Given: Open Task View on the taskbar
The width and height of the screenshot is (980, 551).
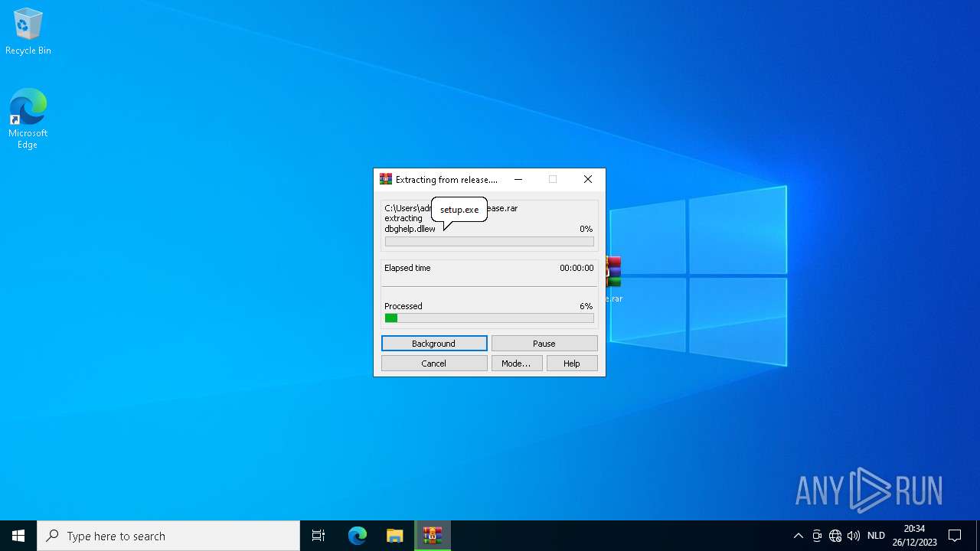Looking at the screenshot, I should pyautogui.click(x=318, y=536).
